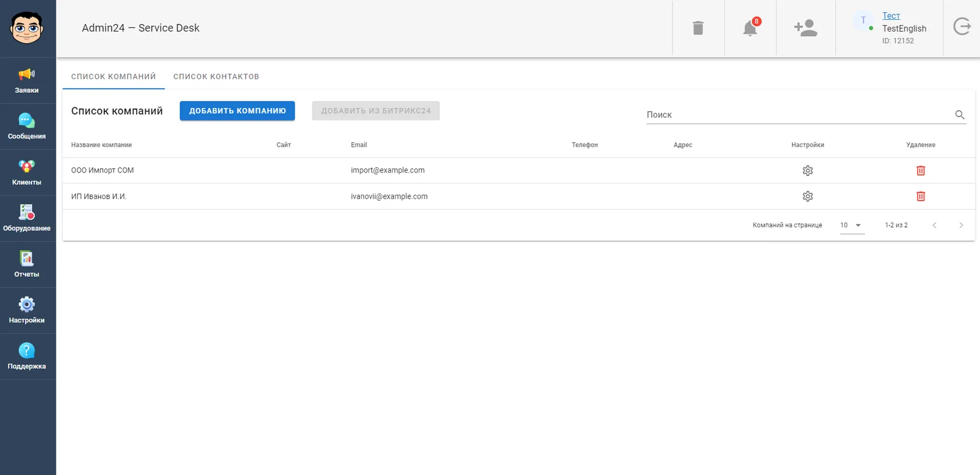Open the Сообщения sidebar section
The height and width of the screenshot is (475, 980).
coord(27,126)
